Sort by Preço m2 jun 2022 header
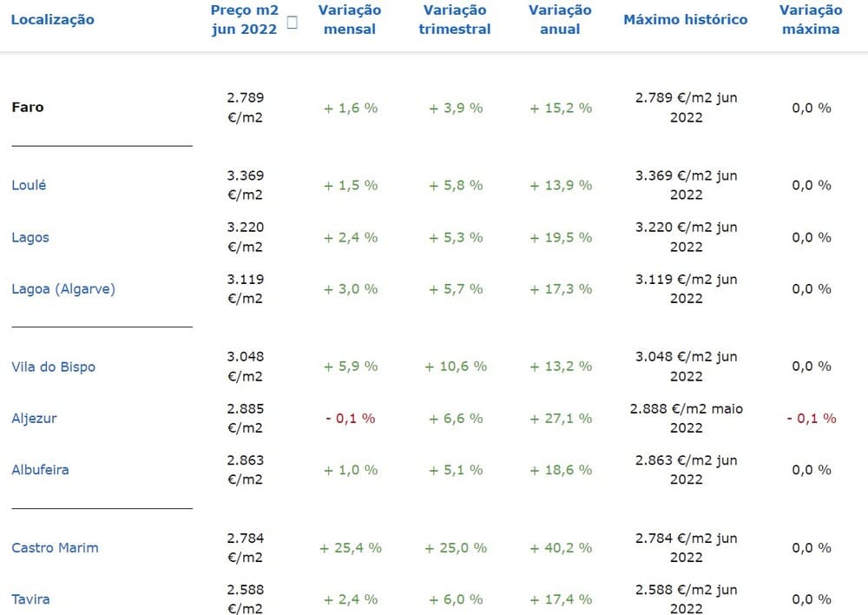This screenshot has height=615, width=868. (x=244, y=20)
